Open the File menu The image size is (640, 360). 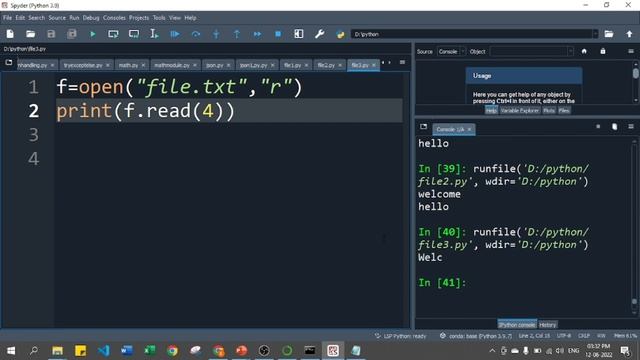pos(7,18)
